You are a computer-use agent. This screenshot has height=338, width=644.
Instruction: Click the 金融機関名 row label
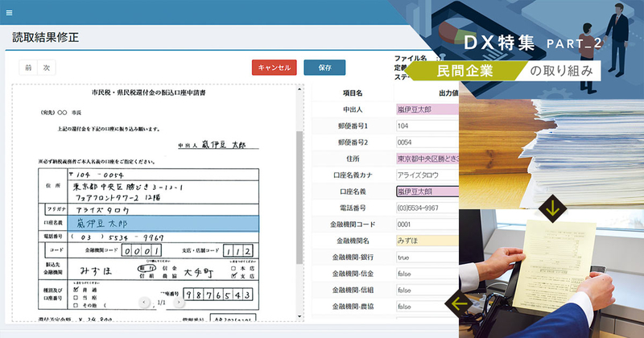(x=353, y=241)
